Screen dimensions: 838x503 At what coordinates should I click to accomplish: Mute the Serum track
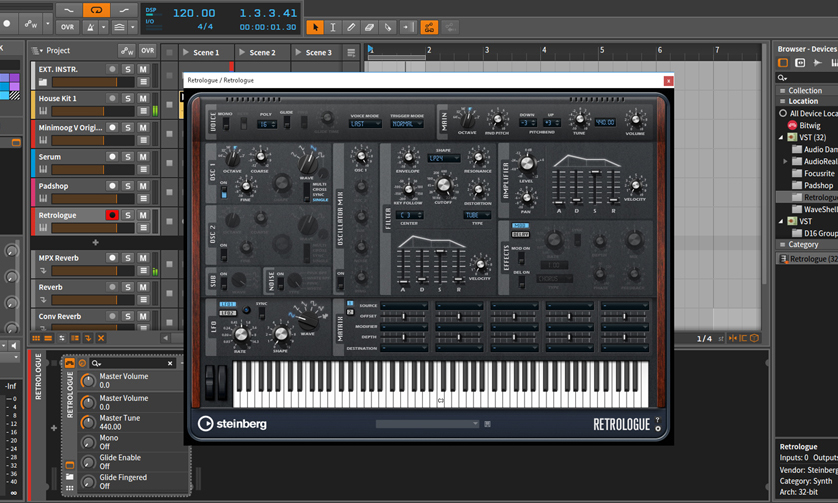pyautogui.click(x=143, y=157)
